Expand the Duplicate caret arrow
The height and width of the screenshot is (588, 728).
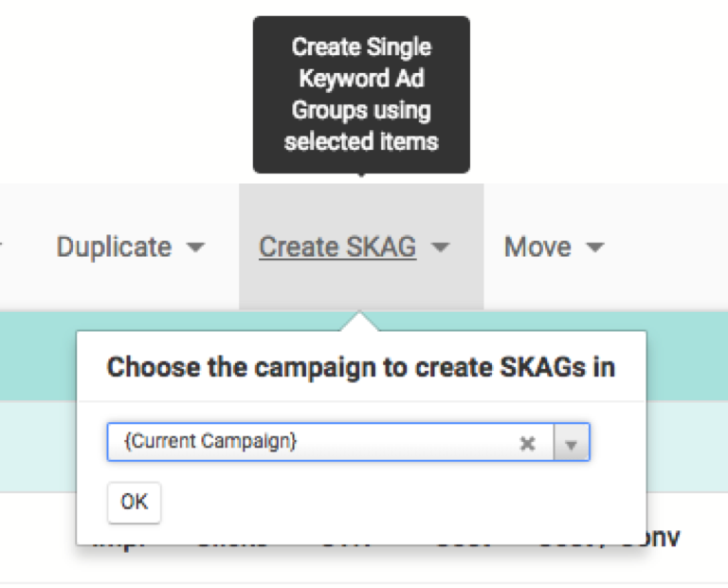pyautogui.click(x=195, y=248)
